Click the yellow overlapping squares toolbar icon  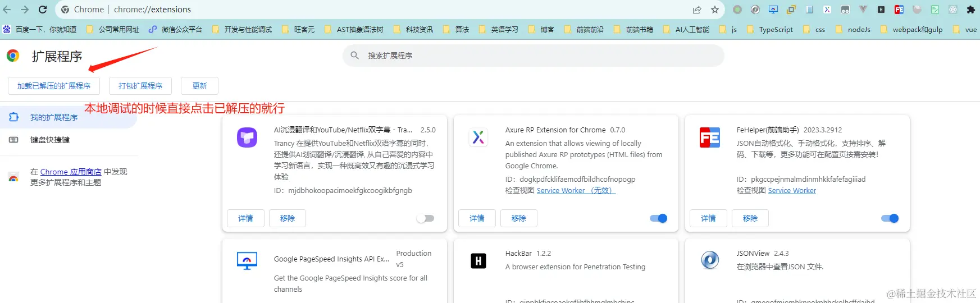791,10
